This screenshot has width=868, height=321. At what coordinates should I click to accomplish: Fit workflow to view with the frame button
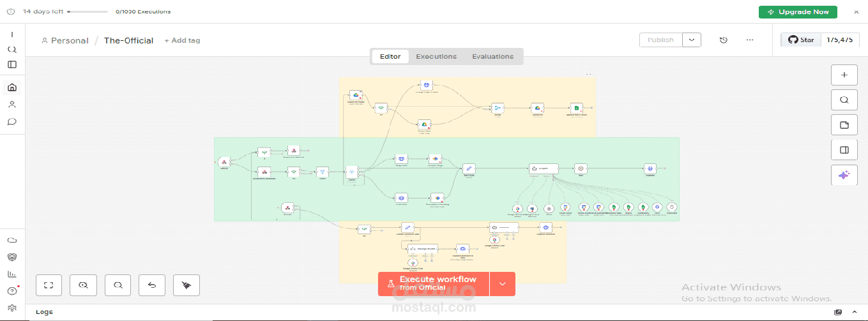pos(49,285)
